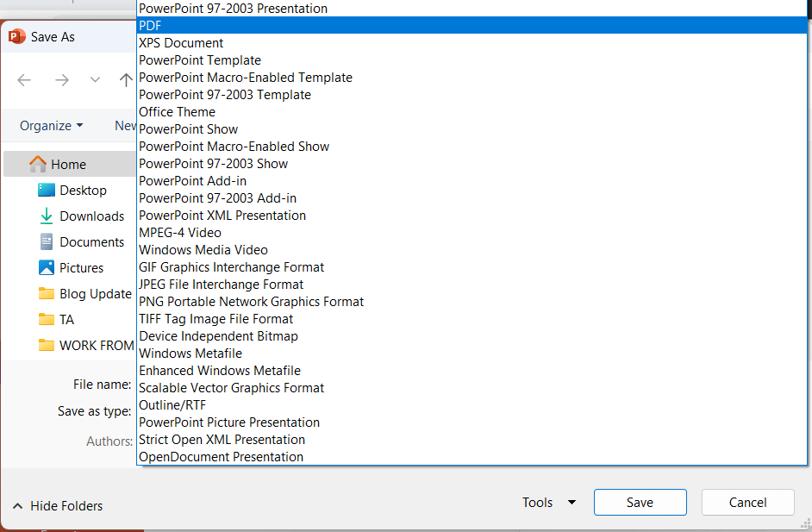Select Office Theme file type

tap(472, 112)
